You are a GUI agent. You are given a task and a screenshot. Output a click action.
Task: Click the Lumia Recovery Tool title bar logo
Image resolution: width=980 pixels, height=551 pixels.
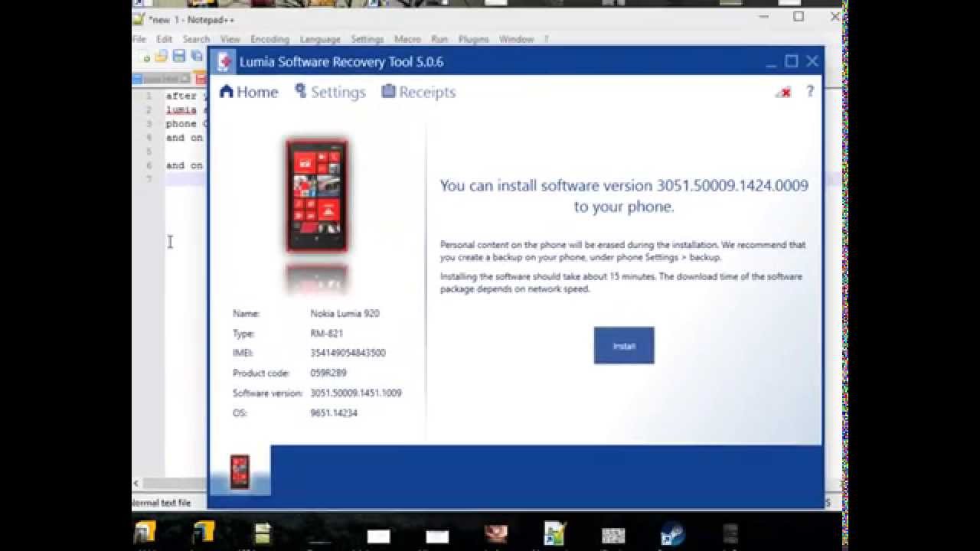224,61
